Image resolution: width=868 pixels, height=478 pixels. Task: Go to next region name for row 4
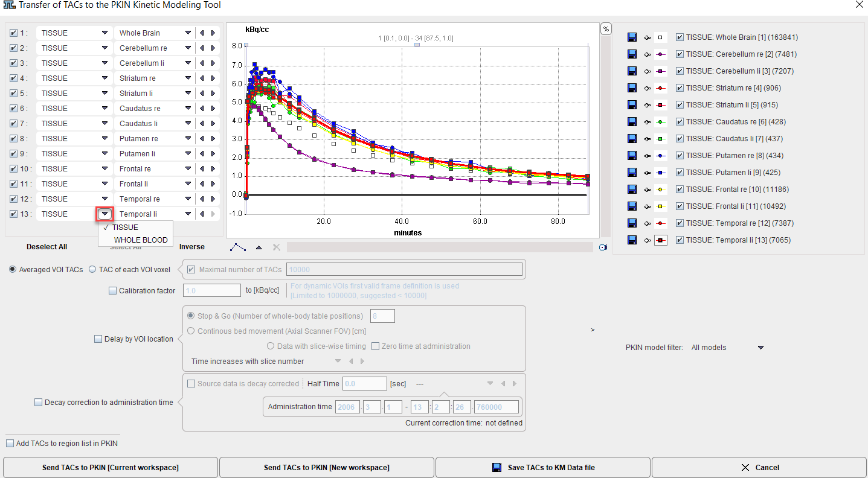coord(213,78)
